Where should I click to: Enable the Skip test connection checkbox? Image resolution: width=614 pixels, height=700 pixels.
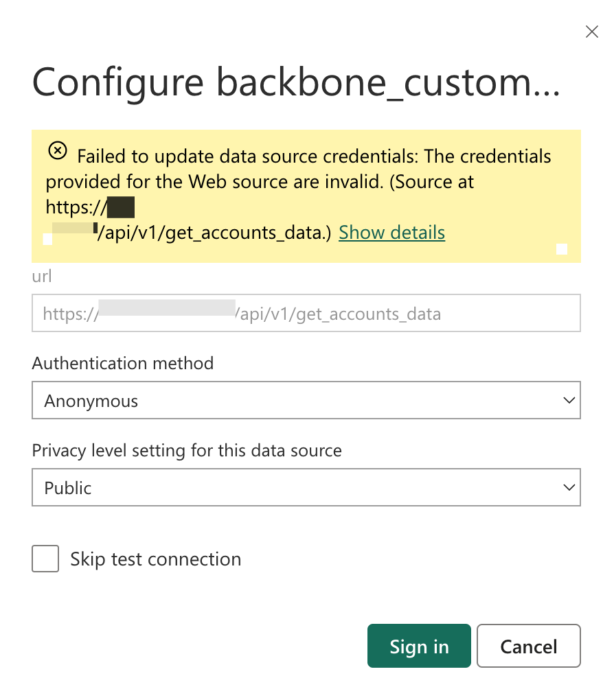pos(45,559)
